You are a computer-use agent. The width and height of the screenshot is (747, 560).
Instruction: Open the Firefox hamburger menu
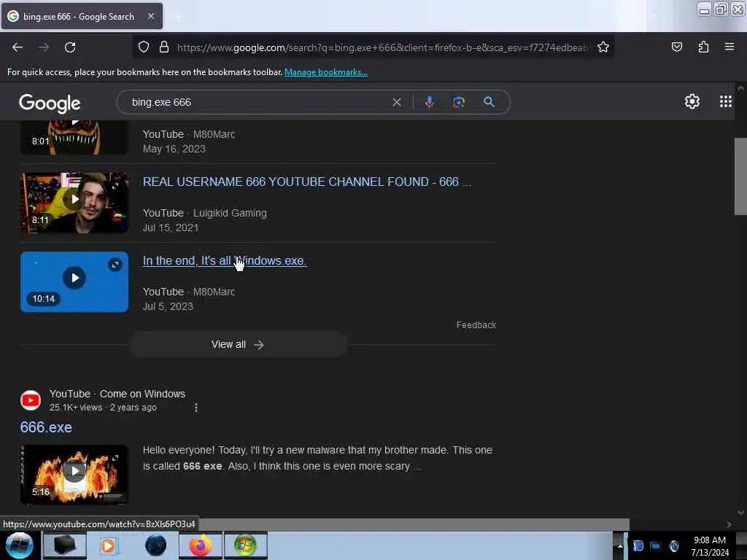click(729, 47)
